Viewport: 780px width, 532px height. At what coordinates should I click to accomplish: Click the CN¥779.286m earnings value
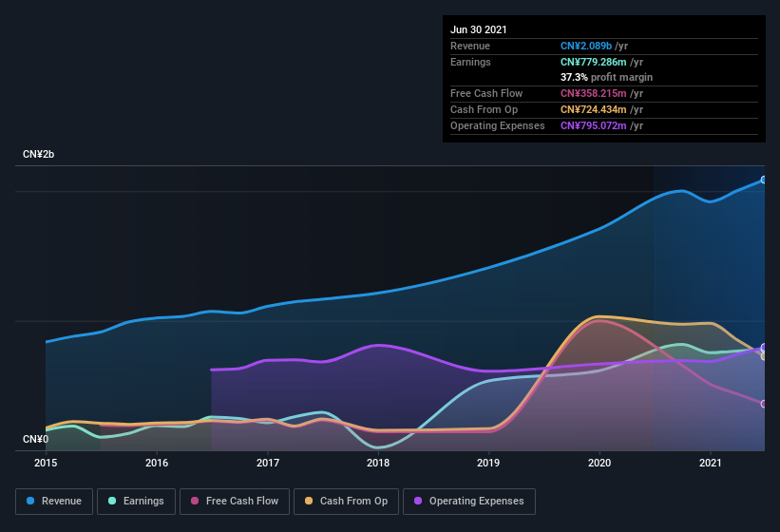[x=594, y=62]
